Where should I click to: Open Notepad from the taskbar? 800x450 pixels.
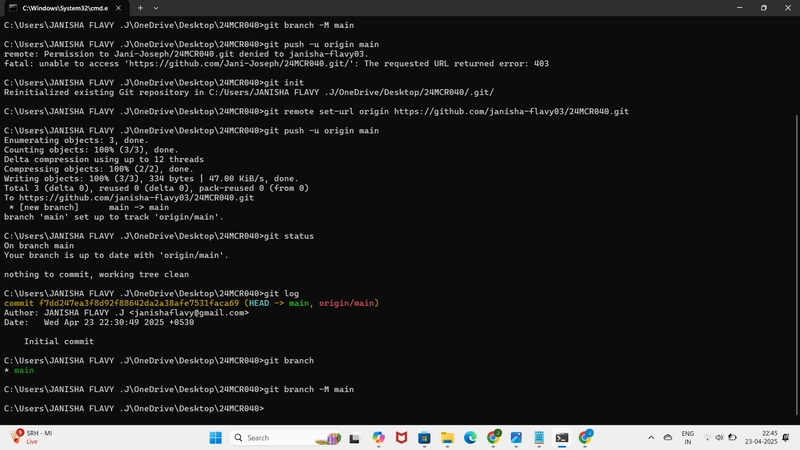539,438
